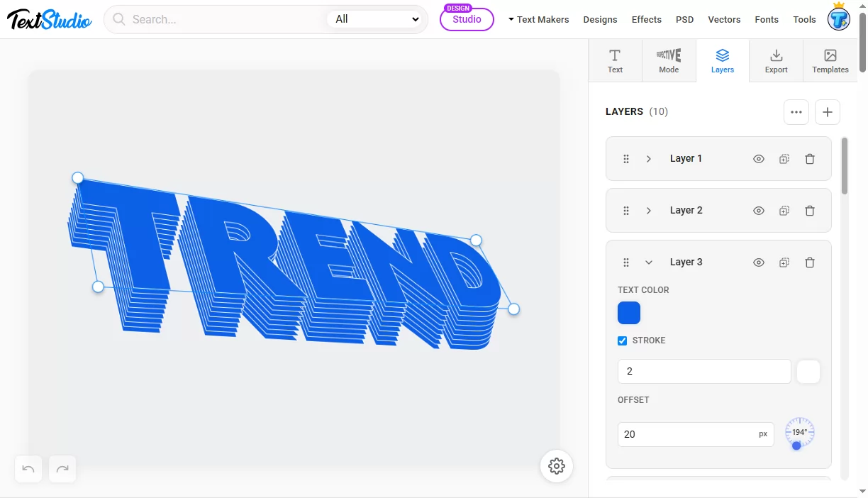Delete Layer 2 with trash icon
Screen dimensions: 868x498
coord(810,211)
